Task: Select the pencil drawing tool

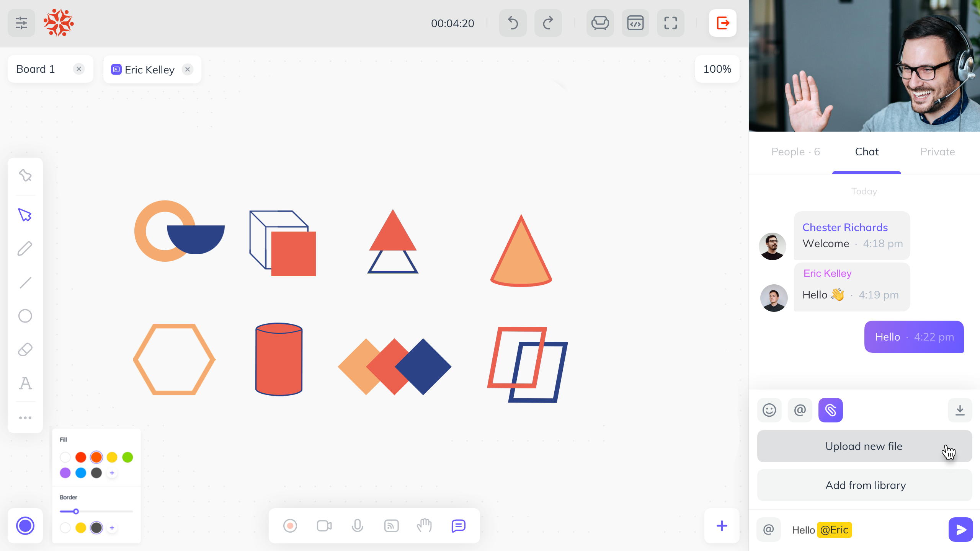Action: pyautogui.click(x=25, y=249)
